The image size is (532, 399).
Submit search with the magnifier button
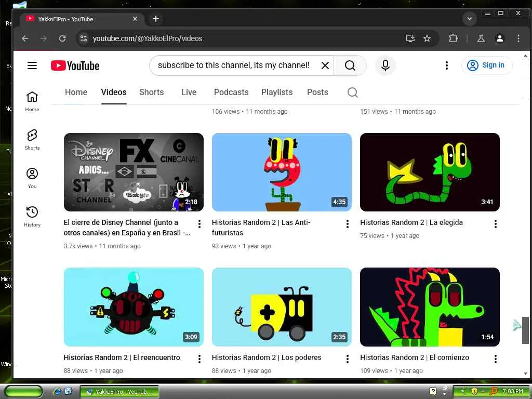[350, 65]
